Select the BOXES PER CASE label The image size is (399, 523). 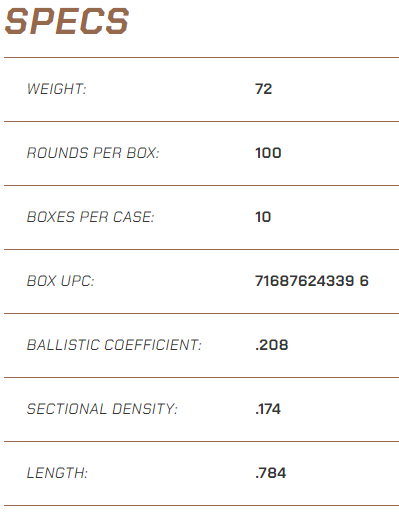pyautogui.click(x=90, y=217)
